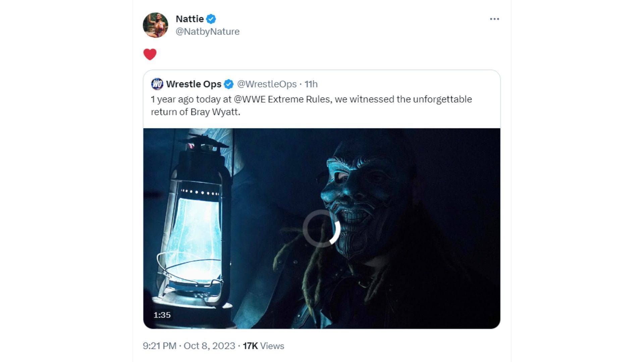
Task: Click the loading spinner on the video
Action: click(321, 229)
